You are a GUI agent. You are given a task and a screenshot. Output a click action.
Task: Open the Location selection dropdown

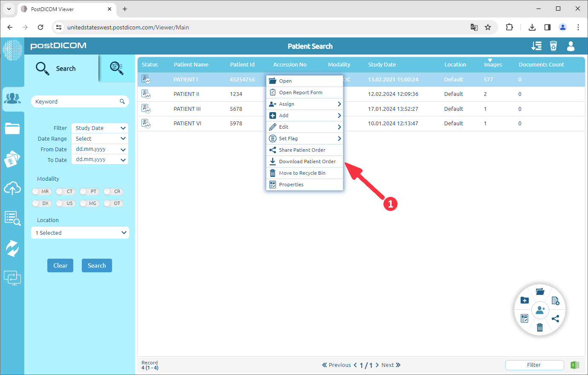[x=80, y=233]
